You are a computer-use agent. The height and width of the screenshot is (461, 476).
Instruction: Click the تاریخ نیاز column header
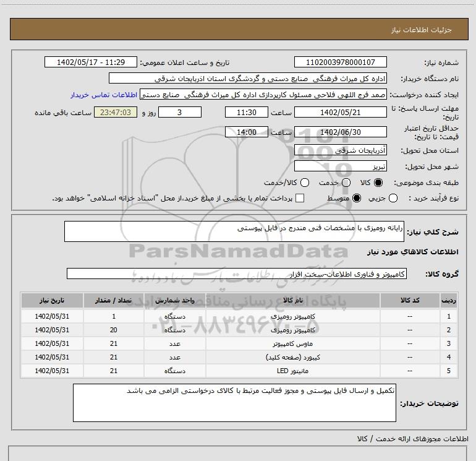[x=52, y=300]
